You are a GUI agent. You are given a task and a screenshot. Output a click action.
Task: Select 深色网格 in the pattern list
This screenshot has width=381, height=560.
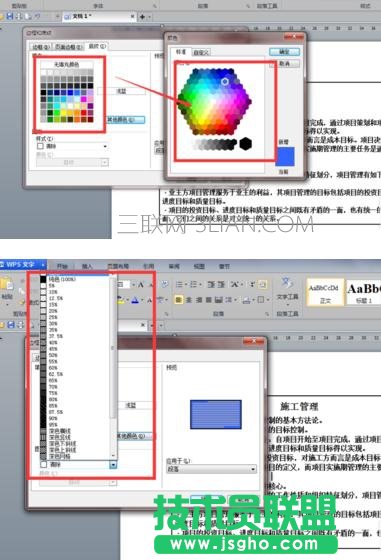coord(75,456)
